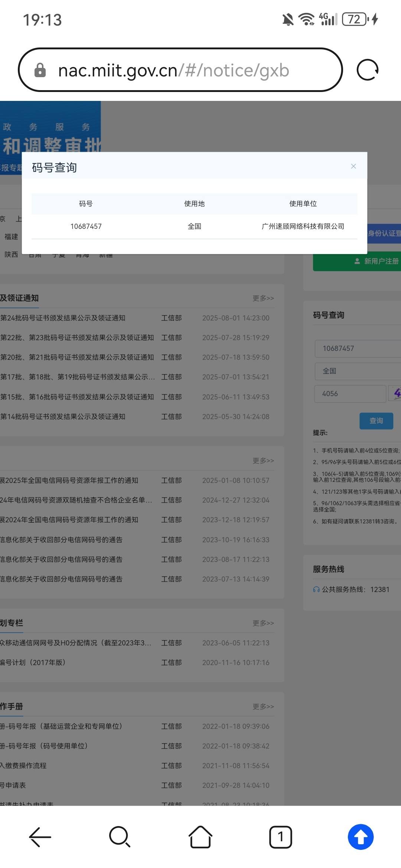Click the user icon on 新用户注册
401x868 pixels.
357,261
